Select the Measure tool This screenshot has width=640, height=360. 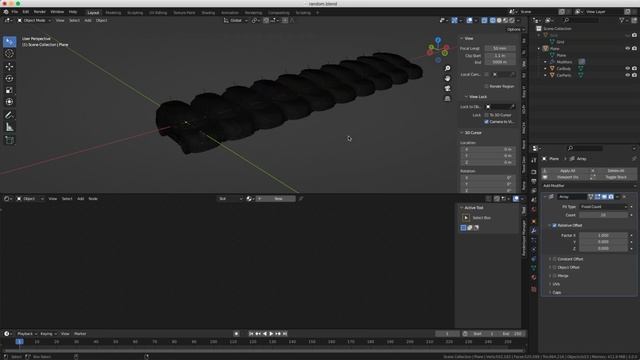[9, 127]
